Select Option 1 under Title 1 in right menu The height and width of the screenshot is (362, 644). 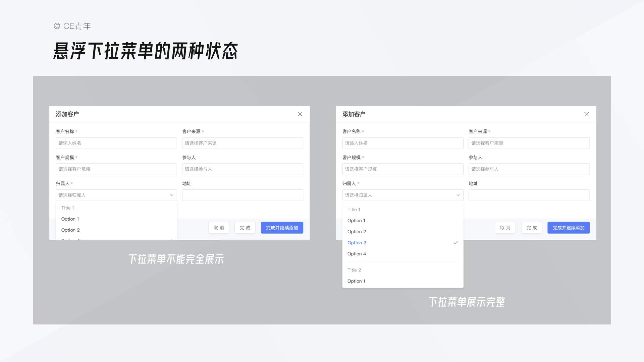coord(356,220)
